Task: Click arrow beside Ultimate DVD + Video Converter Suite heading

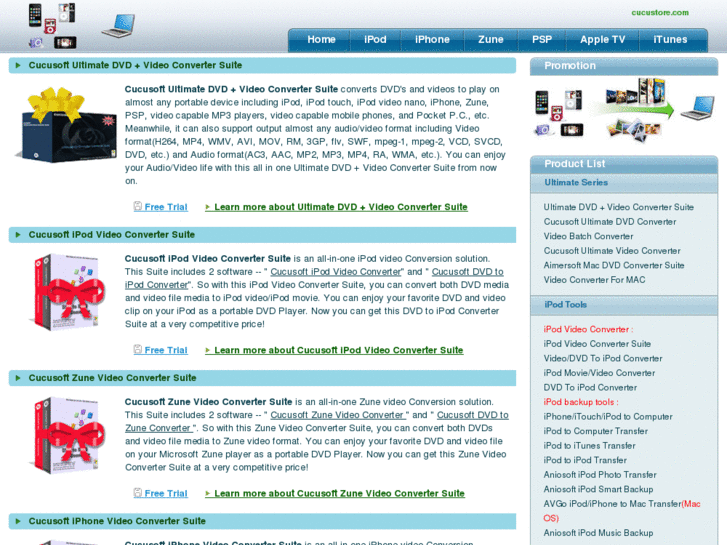Action: coord(18,65)
